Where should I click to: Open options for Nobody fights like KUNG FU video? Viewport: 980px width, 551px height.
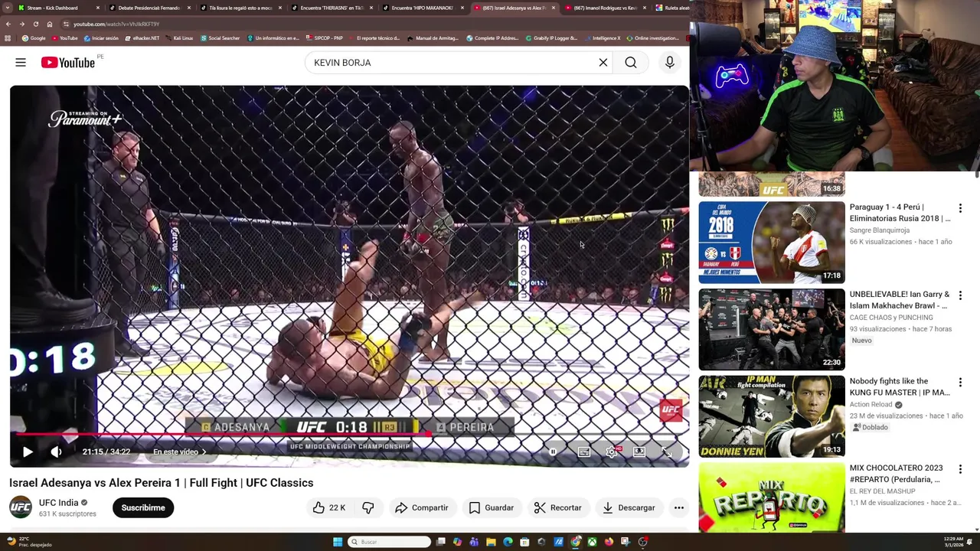[x=960, y=382]
